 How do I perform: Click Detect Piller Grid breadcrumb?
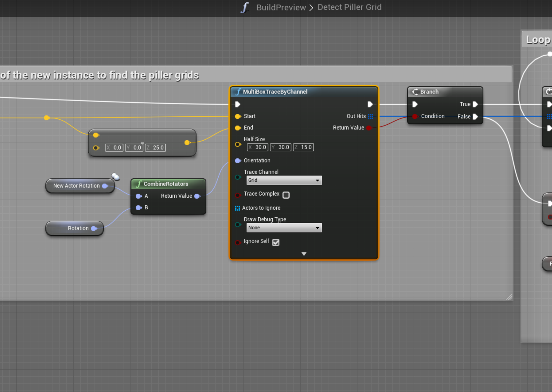click(349, 7)
